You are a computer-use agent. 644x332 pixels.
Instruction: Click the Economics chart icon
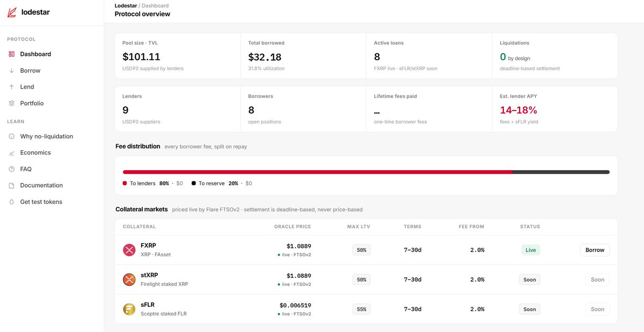(11, 153)
